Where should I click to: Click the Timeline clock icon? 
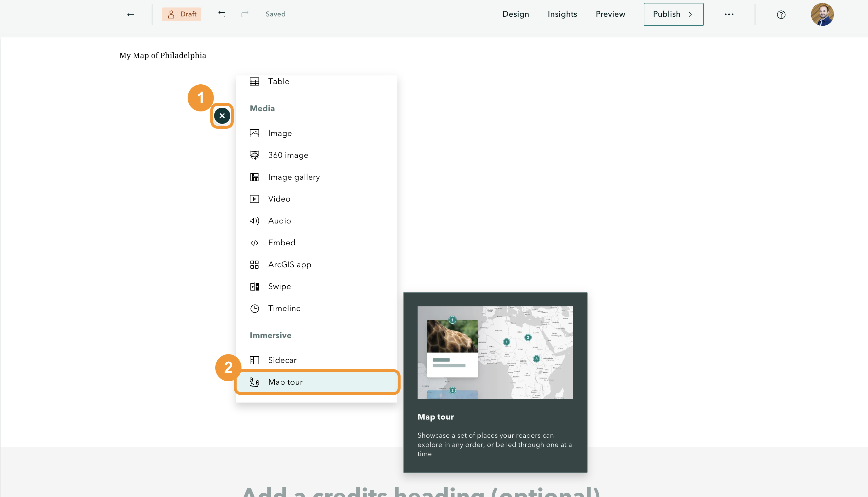254,309
